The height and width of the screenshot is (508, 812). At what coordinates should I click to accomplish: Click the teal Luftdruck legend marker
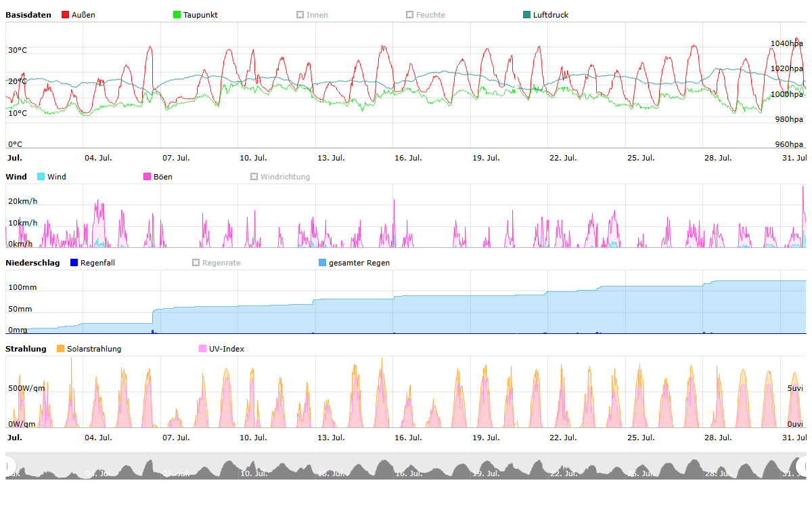click(527, 15)
